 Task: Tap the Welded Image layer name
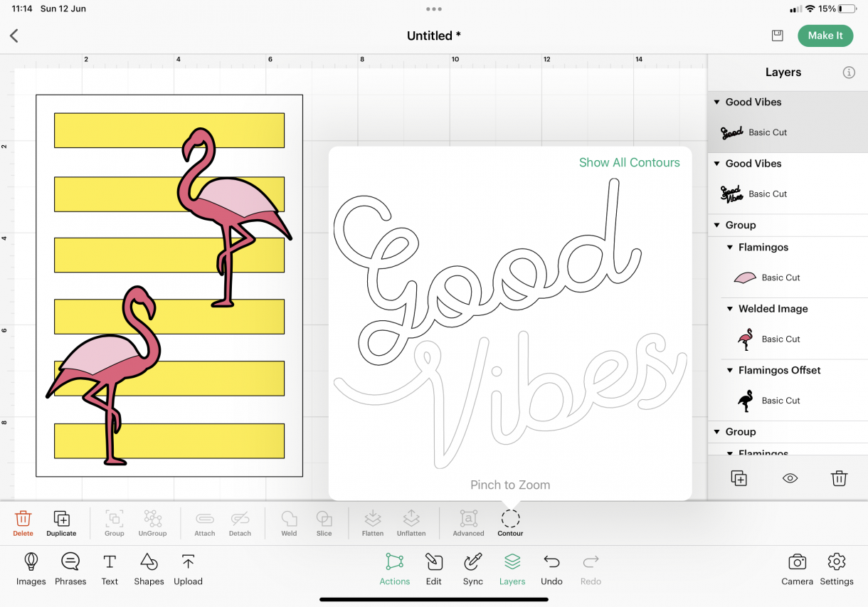[x=773, y=309]
